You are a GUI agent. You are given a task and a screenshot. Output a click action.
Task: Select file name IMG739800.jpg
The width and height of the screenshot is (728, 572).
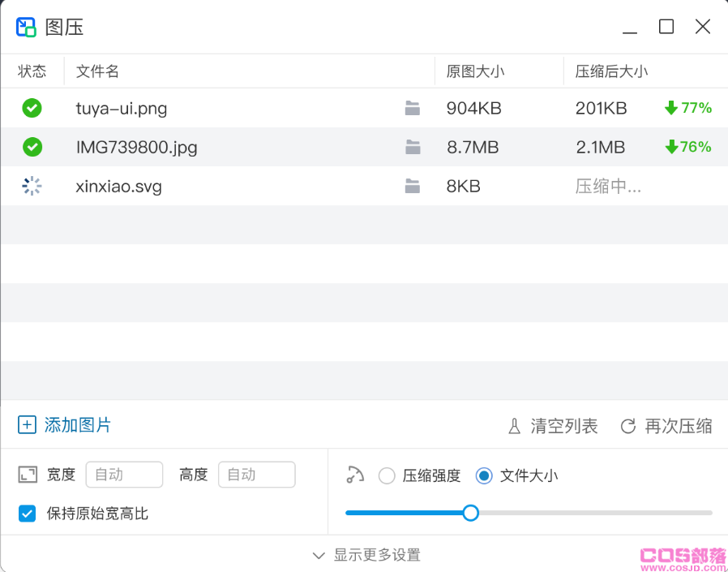pyautogui.click(x=136, y=148)
